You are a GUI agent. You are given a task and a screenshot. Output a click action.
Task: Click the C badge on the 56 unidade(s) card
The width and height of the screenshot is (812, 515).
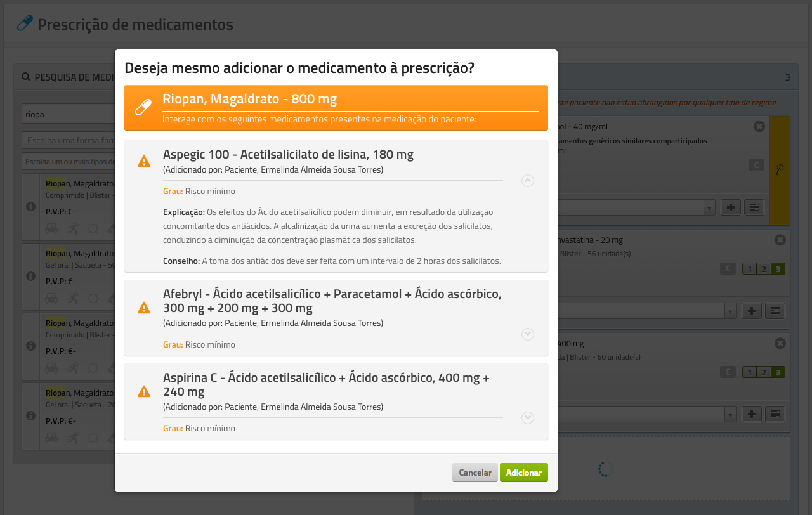[728, 269]
